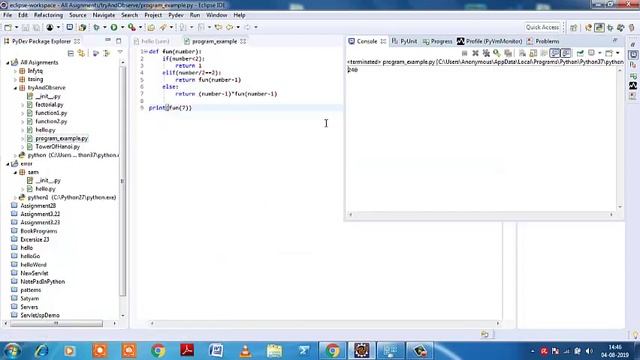Viewport: 640px width, 360px height.
Task: Select the NotePadInPython project
Action: (x=43, y=282)
